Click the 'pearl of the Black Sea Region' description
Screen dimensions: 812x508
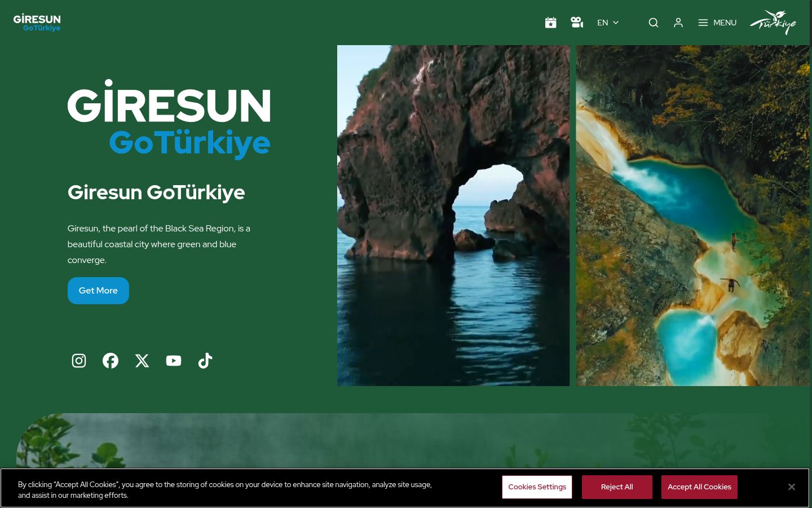coord(159,244)
